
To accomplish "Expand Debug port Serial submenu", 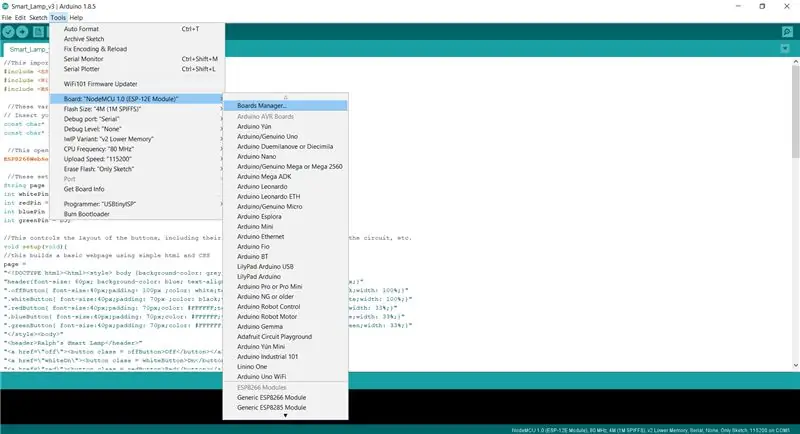I will coord(137,119).
